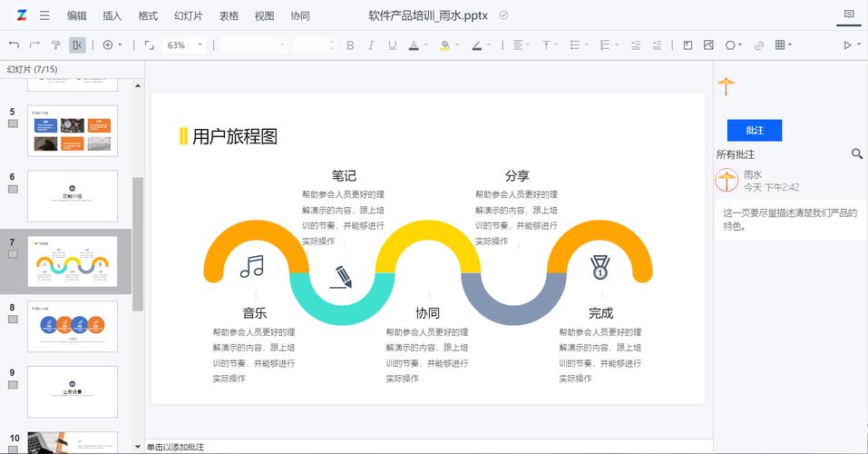The image size is (868, 454).
Task: Check the checkbox under slide 7
Action: click(x=13, y=254)
